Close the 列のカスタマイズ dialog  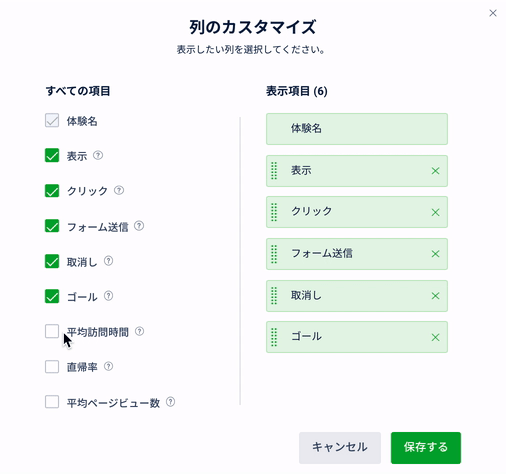[x=493, y=13]
